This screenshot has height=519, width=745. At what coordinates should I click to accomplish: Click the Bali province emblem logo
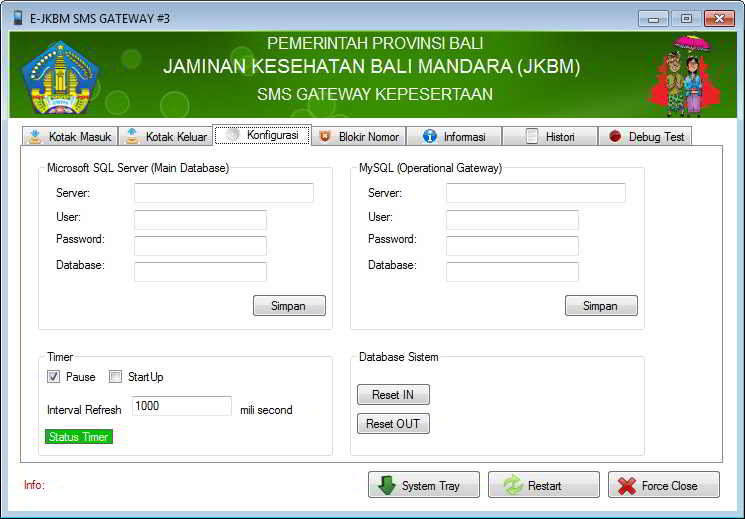(x=60, y=77)
